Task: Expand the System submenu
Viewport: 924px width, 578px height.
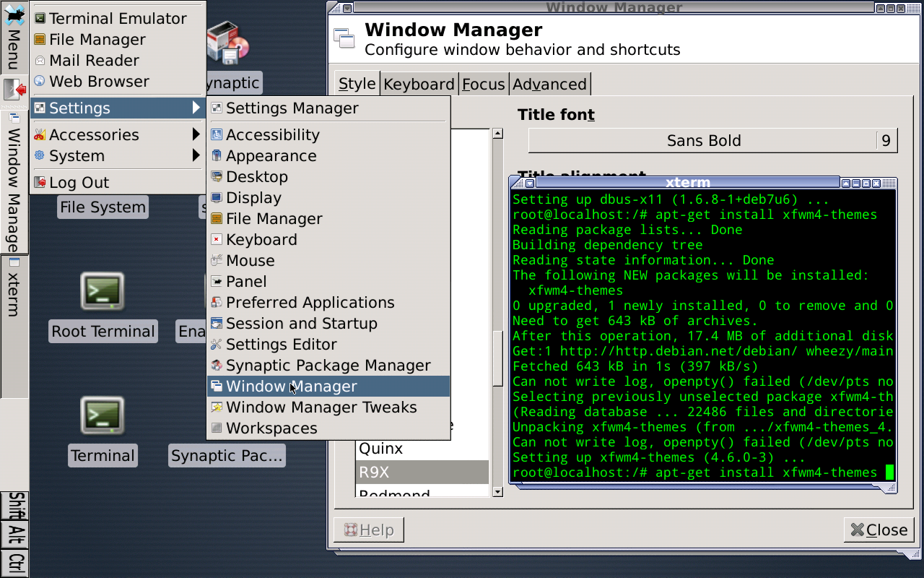Action: coord(76,155)
